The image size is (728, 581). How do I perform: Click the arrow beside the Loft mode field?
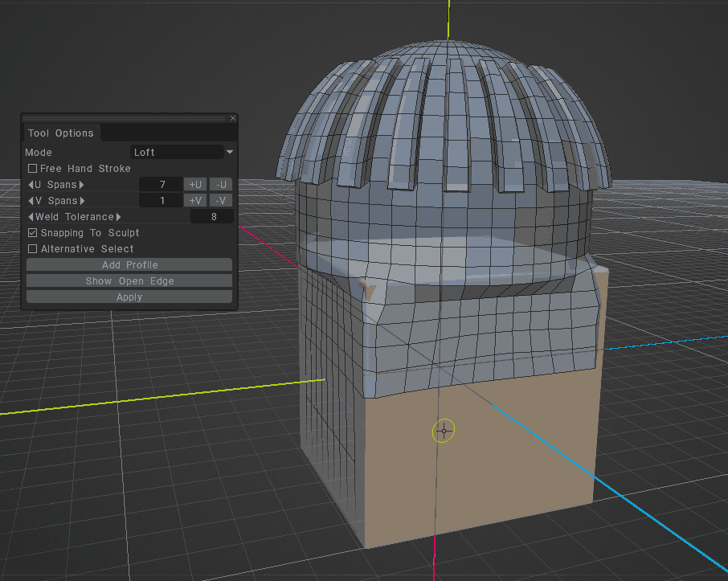pos(230,152)
